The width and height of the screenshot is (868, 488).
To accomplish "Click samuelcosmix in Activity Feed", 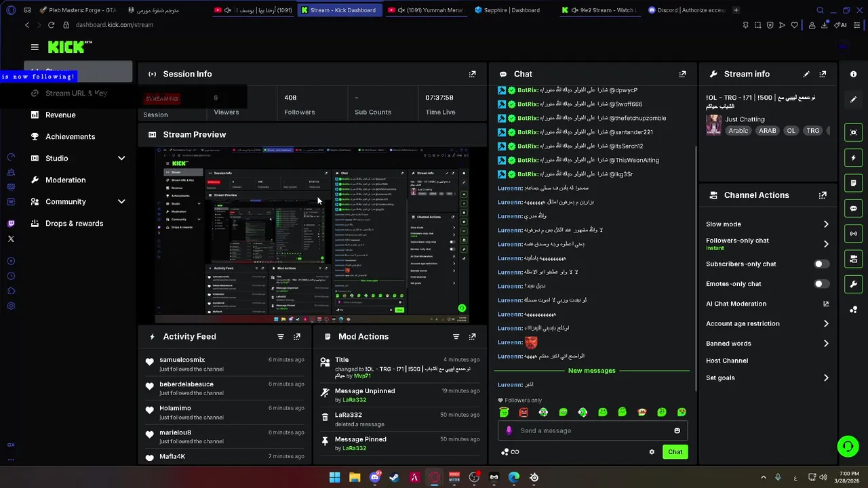I will tap(182, 360).
